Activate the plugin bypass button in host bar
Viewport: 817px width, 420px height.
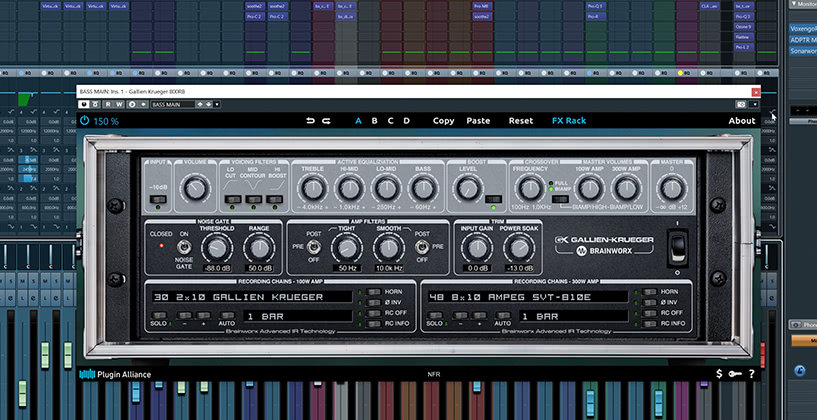point(83,104)
